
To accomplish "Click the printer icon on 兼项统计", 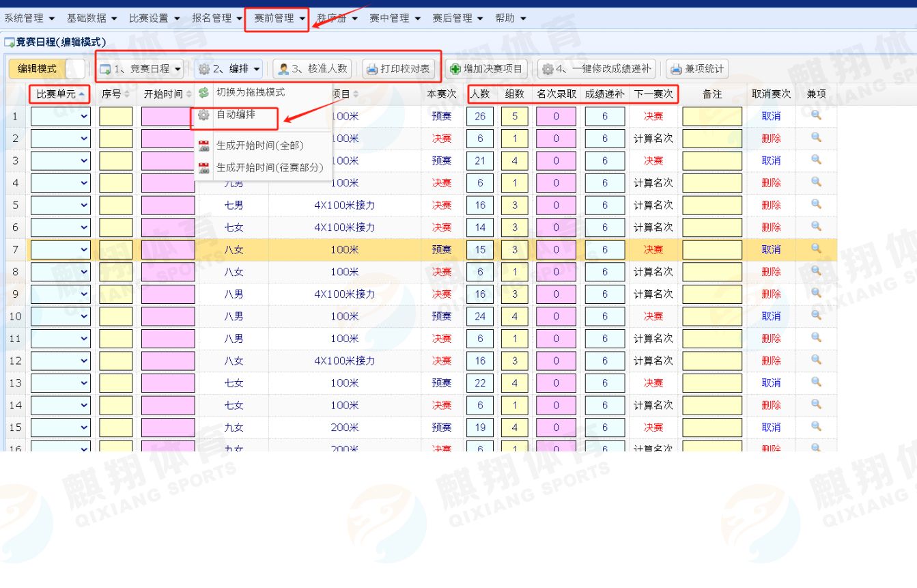I will [x=676, y=69].
